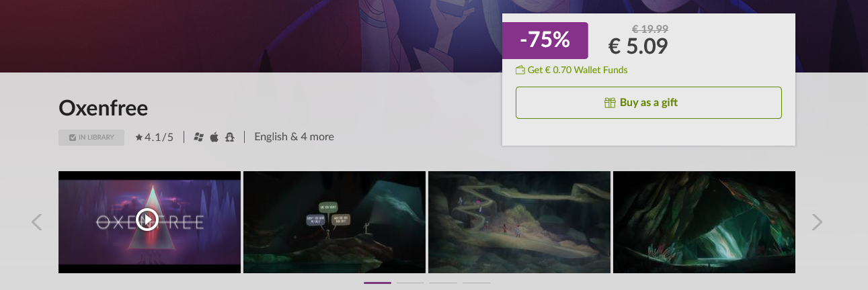Click the gift icon in Buy as a gift
Viewport: 868px width, 290px height.
pyautogui.click(x=610, y=103)
